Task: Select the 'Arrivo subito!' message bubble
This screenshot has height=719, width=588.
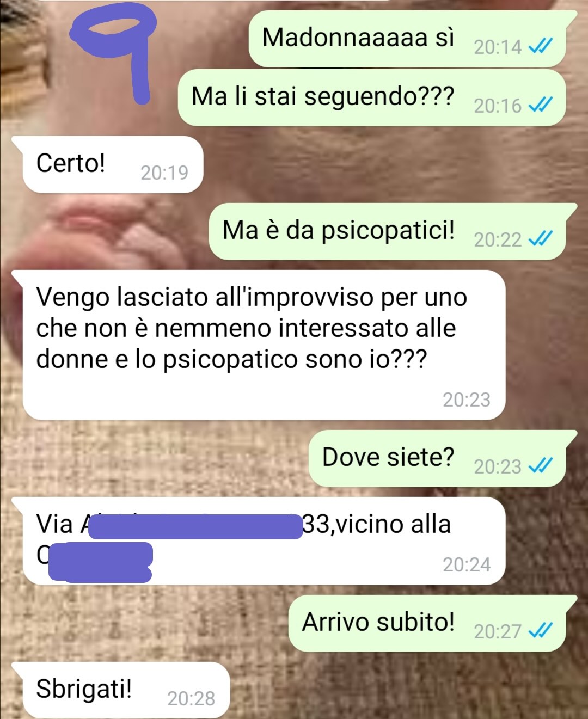Action: click(432, 623)
